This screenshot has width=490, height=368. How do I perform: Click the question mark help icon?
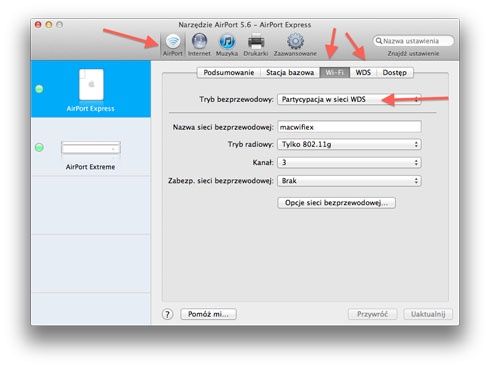pyautogui.click(x=168, y=314)
